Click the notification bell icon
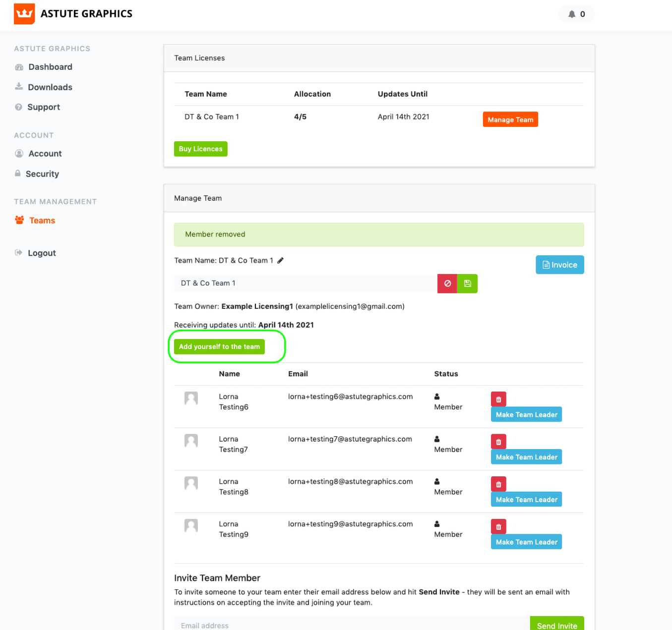The height and width of the screenshot is (630, 672). [x=572, y=14]
